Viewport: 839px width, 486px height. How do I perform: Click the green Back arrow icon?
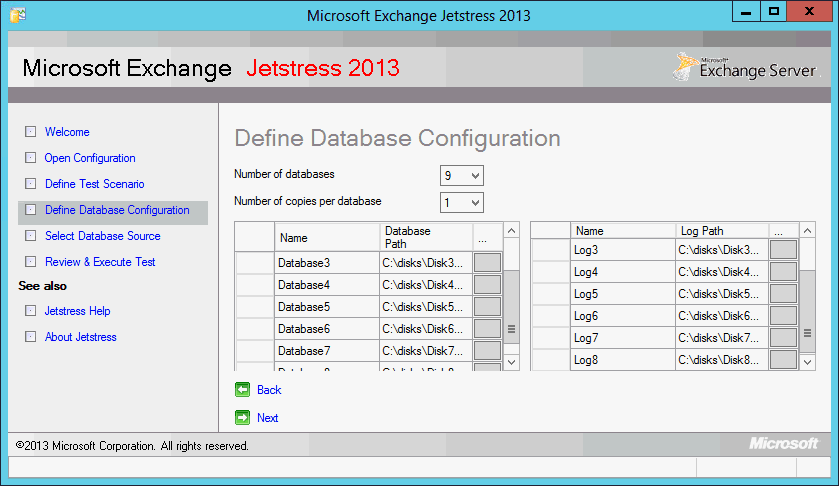[x=242, y=390]
